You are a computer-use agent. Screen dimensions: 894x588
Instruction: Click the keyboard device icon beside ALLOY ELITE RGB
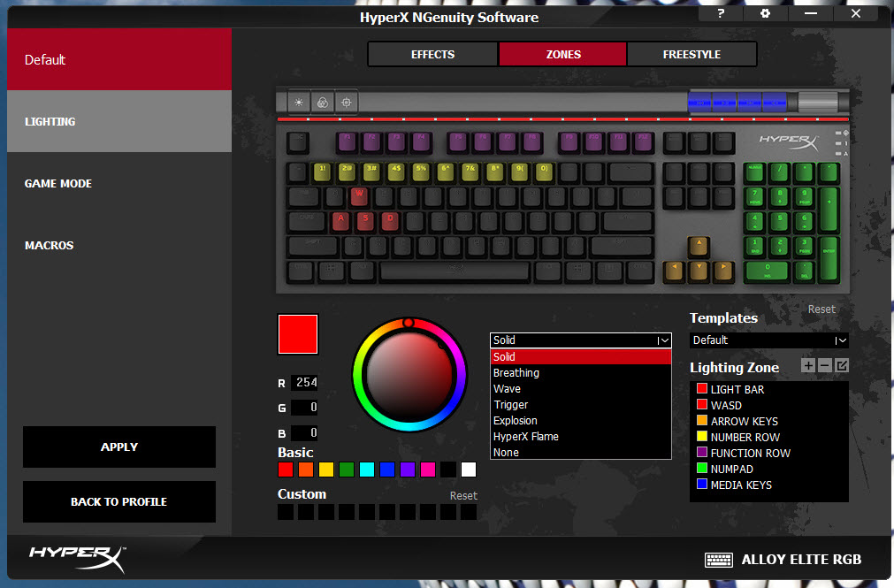[718, 560]
